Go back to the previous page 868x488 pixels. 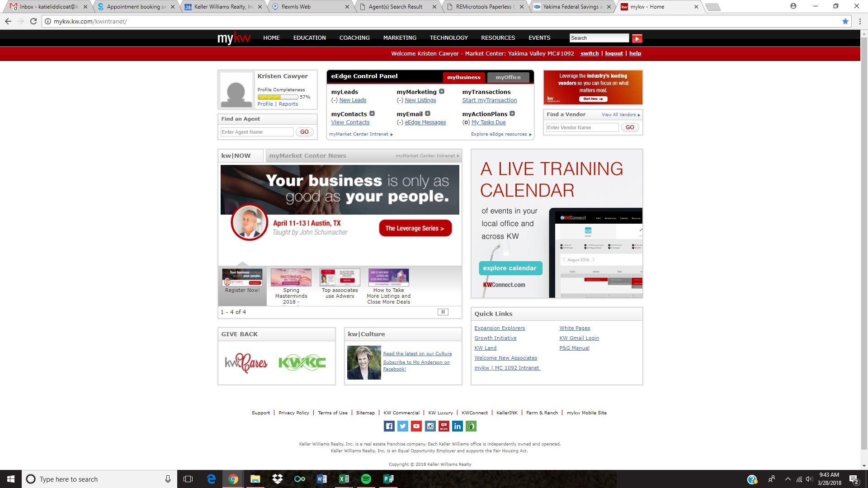pyautogui.click(x=8, y=21)
